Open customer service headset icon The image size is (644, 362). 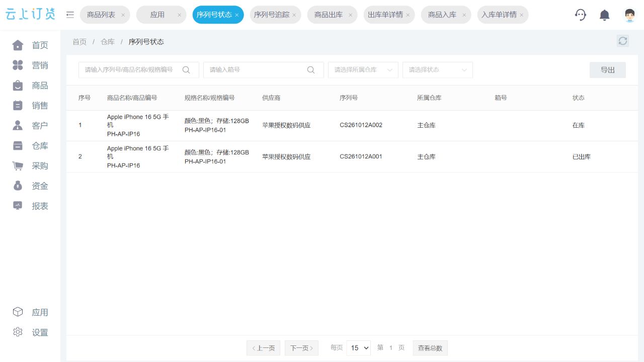tap(581, 15)
